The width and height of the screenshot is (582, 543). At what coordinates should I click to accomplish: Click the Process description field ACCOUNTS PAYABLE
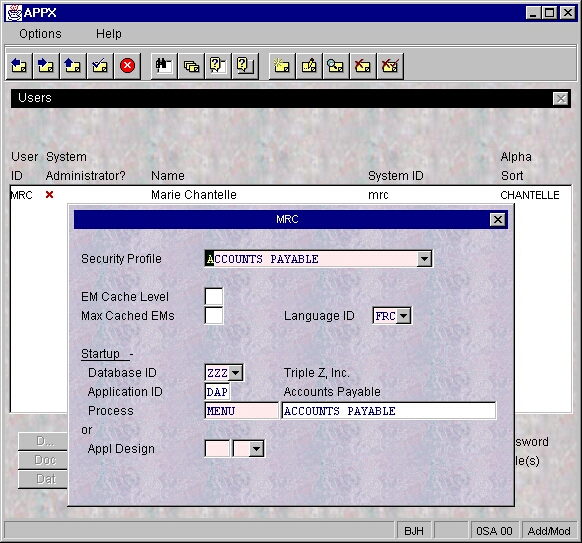[x=389, y=411]
